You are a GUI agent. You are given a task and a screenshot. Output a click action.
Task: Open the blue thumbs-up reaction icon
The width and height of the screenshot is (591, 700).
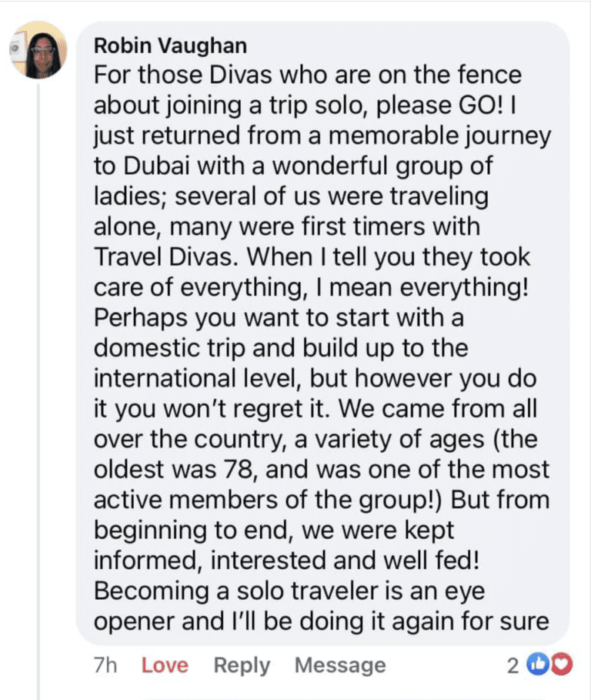539,664
